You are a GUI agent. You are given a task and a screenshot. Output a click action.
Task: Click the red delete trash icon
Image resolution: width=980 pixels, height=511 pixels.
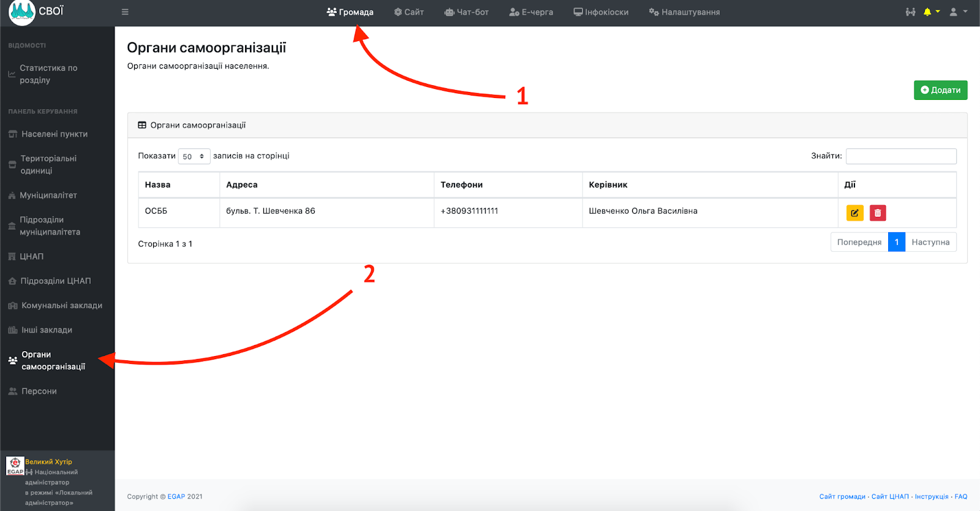pos(877,213)
